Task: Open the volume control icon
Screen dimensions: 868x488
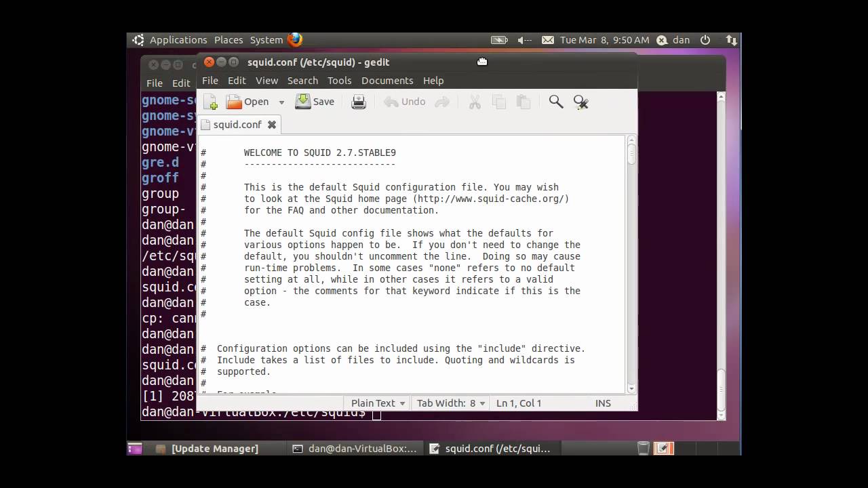Action: coord(524,40)
